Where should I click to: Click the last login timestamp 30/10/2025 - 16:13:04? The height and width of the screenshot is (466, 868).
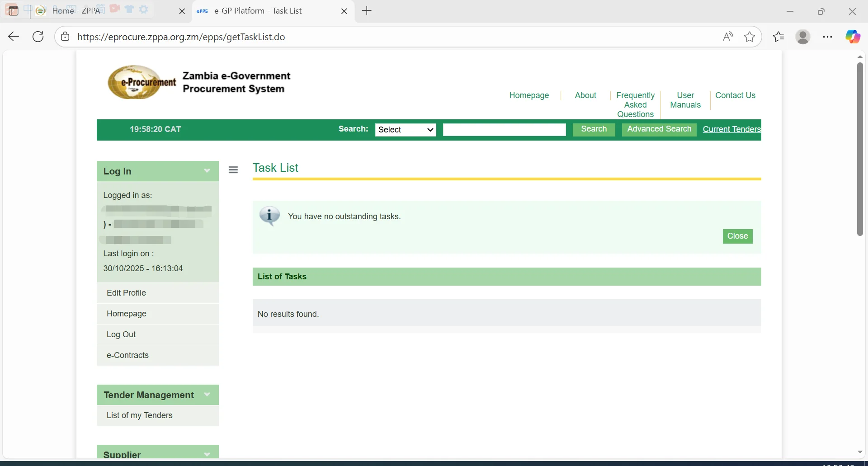143,268
